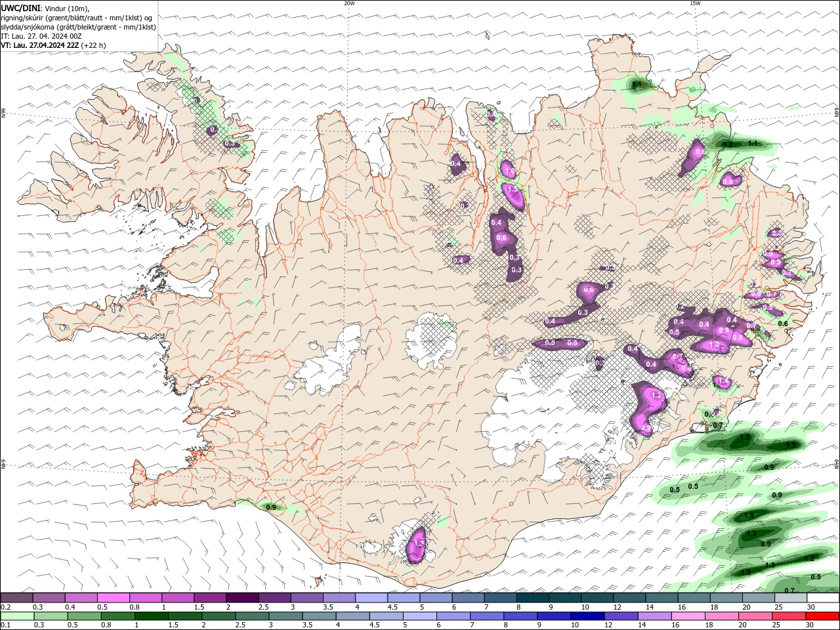Click the initial time line 'IT: Lau. 27. 04. 2024 00Z'
Image resolution: width=840 pixels, height=630 pixels.
(x=40, y=36)
